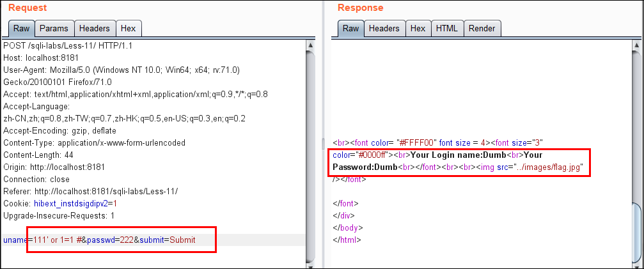
Task: Click the "#FFFF00" color value in response
Action: pyautogui.click(x=416, y=143)
